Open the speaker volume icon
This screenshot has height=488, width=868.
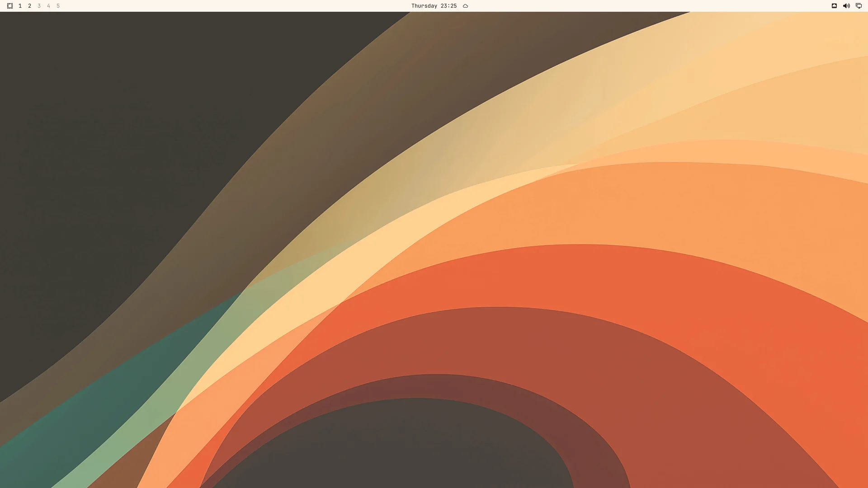point(846,6)
